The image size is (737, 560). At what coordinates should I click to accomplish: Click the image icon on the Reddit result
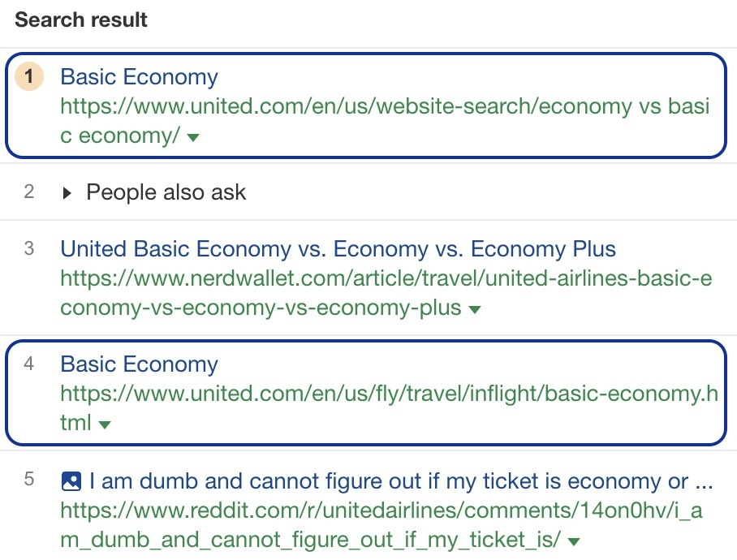click(x=71, y=481)
